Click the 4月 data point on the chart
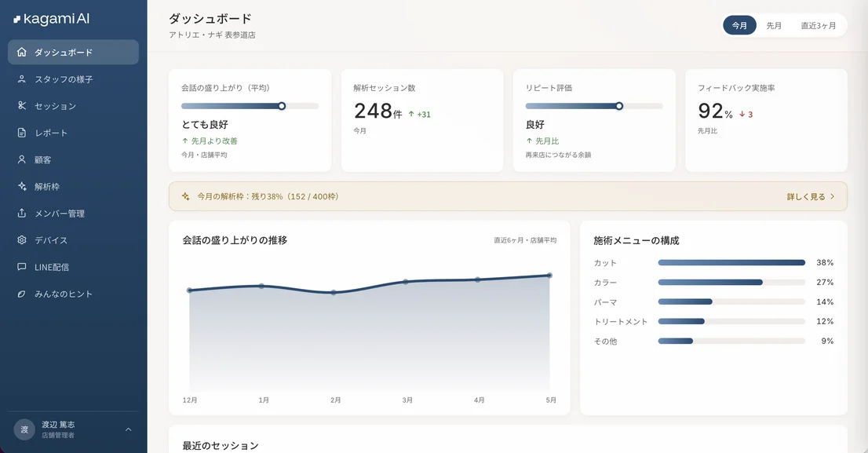Viewport: 868px width, 453px height. [478, 279]
